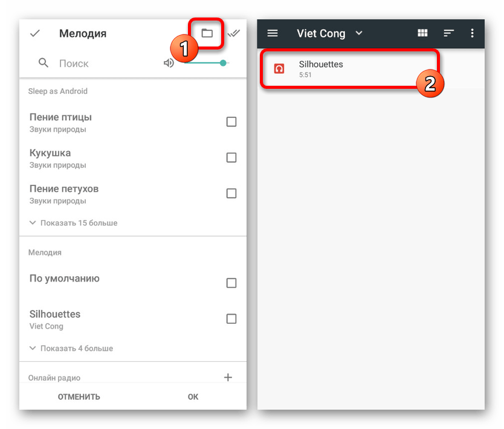This screenshot has width=504, height=429.
Task: Enable the По умолчанию checkbox
Action: [x=231, y=283]
